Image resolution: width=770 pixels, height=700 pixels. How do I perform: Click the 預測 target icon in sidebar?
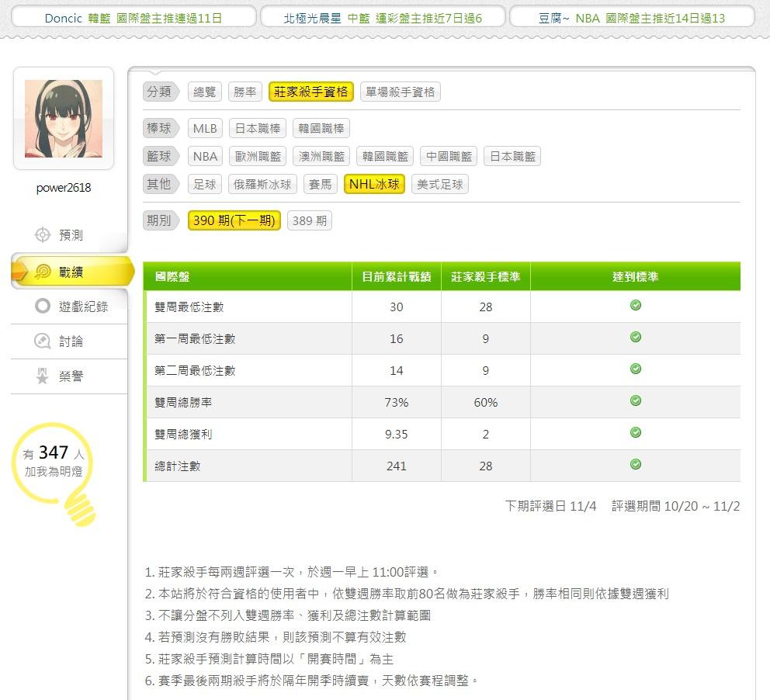tap(43, 234)
